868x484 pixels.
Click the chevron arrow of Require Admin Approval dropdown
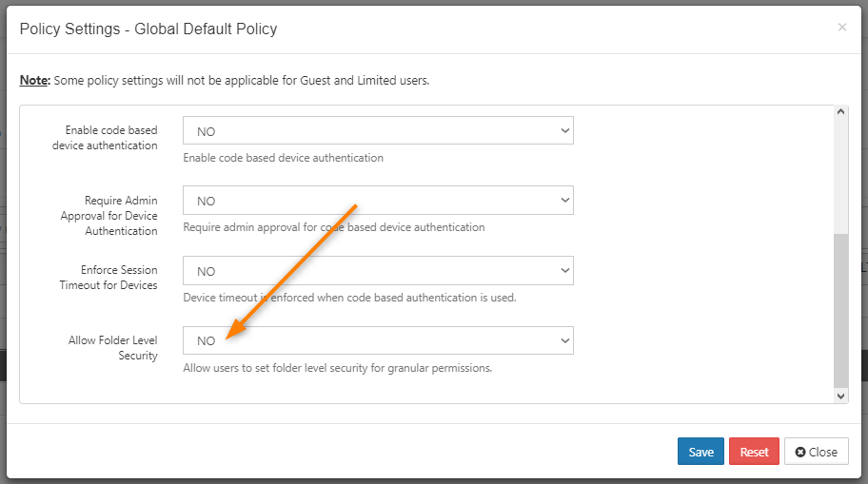point(564,201)
